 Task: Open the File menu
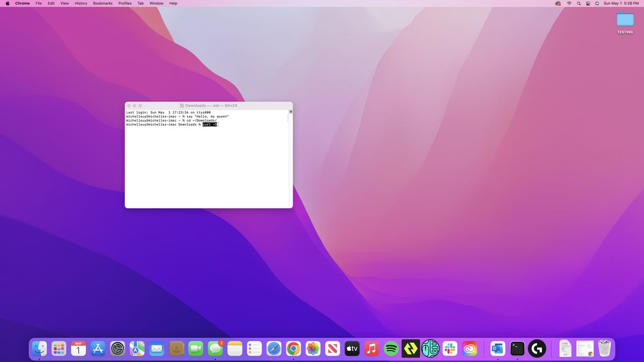pyautogui.click(x=39, y=3)
